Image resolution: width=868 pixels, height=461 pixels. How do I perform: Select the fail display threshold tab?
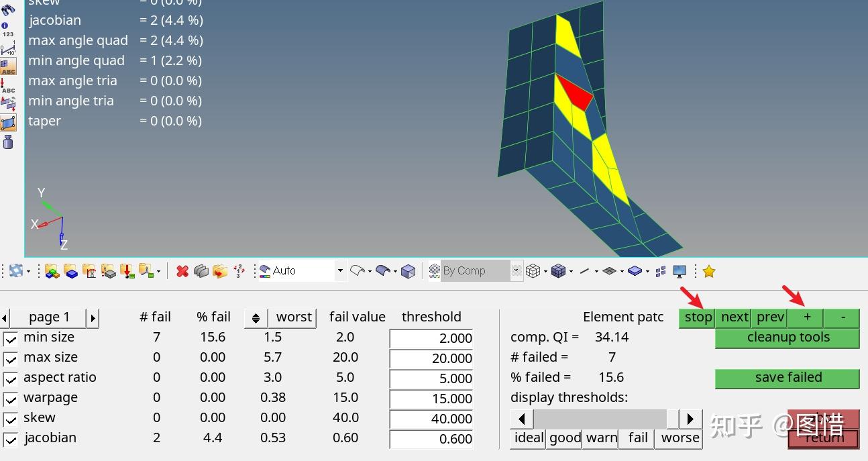pyautogui.click(x=637, y=438)
